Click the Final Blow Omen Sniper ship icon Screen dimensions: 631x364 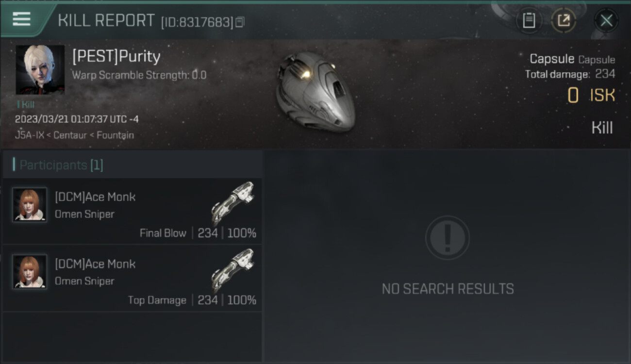click(x=233, y=202)
